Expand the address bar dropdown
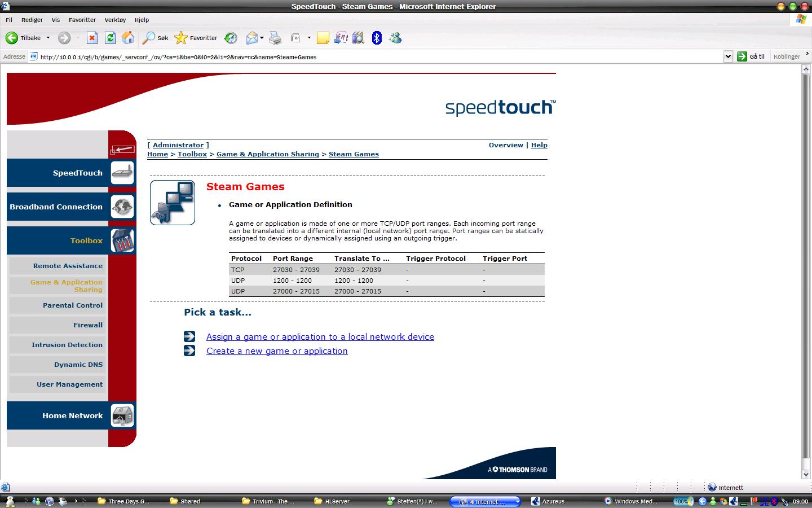Viewport: 812px width, 508px height. [x=728, y=56]
